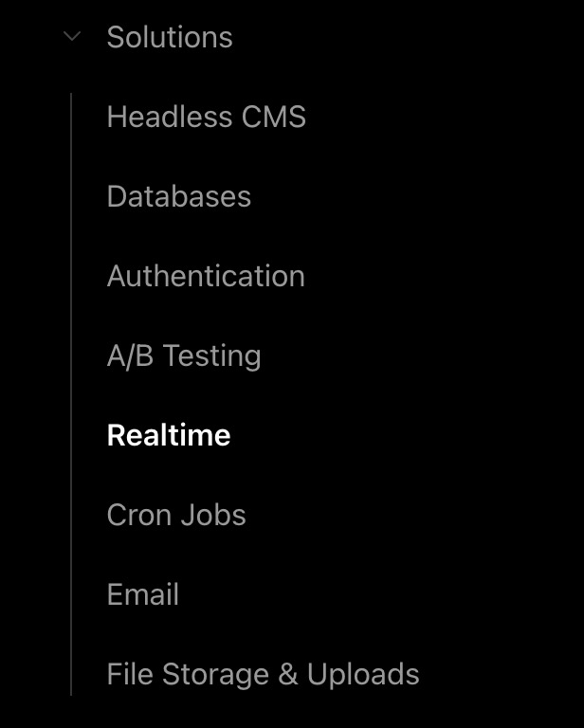Select the Email sidebar entry
The height and width of the screenshot is (728, 584).
143,594
